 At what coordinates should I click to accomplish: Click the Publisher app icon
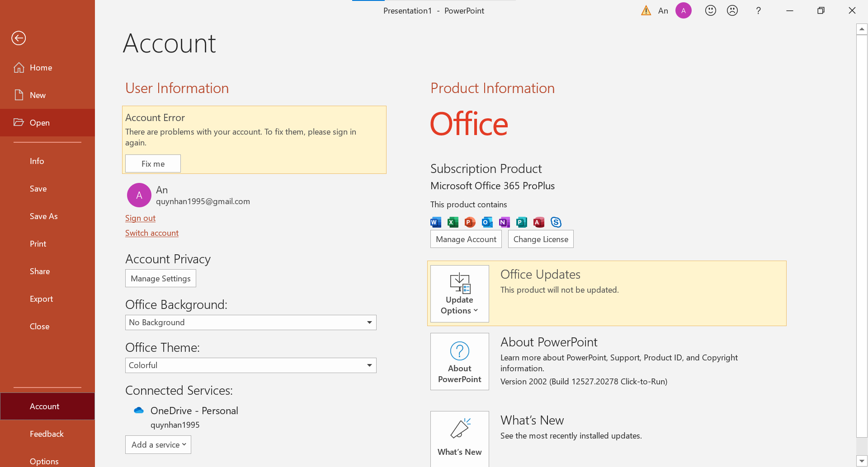click(x=522, y=222)
